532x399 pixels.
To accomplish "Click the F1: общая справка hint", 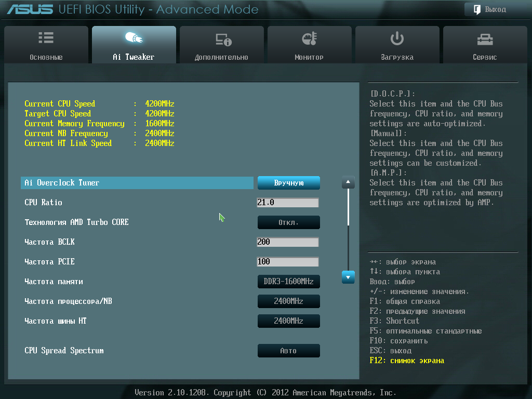I will 405,301.
